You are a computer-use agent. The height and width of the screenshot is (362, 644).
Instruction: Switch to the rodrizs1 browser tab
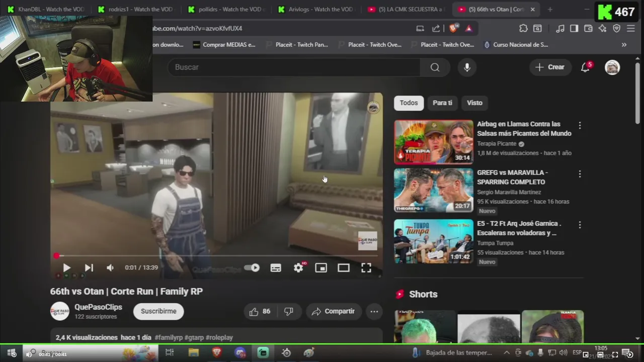pyautogui.click(x=136, y=9)
